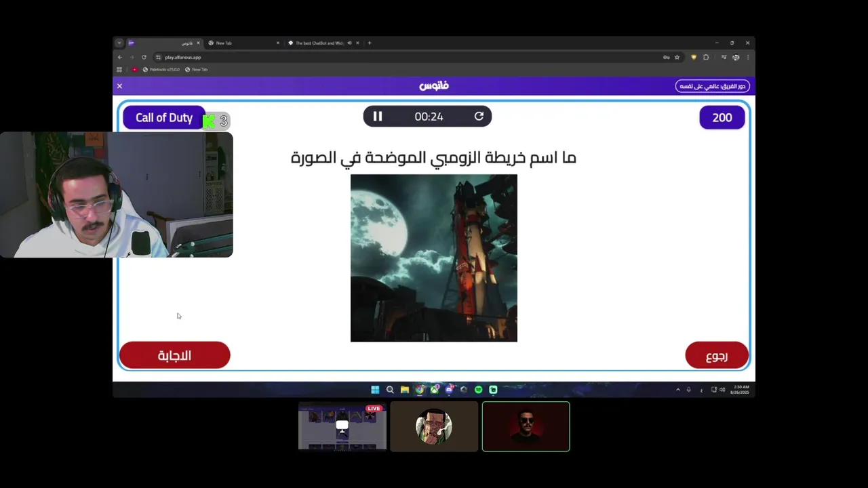
Task: Open the browser extensions puzzle icon
Action: tap(706, 57)
